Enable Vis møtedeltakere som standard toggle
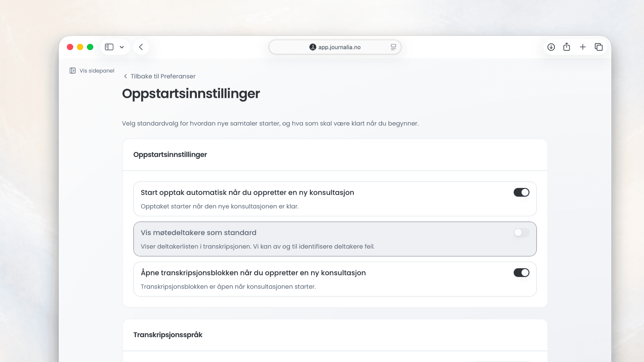The height and width of the screenshot is (362, 644). click(521, 233)
